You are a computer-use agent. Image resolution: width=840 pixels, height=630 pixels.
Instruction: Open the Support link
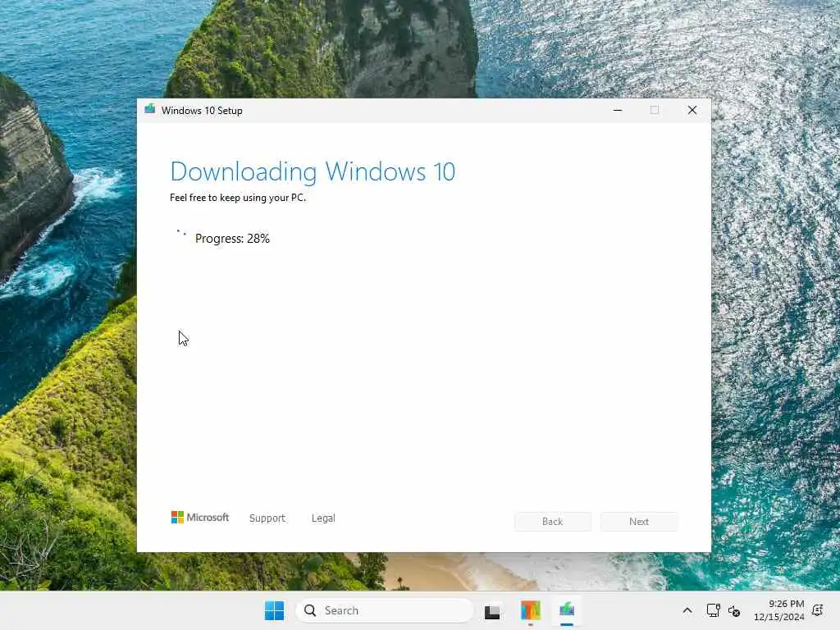(267, 518)
